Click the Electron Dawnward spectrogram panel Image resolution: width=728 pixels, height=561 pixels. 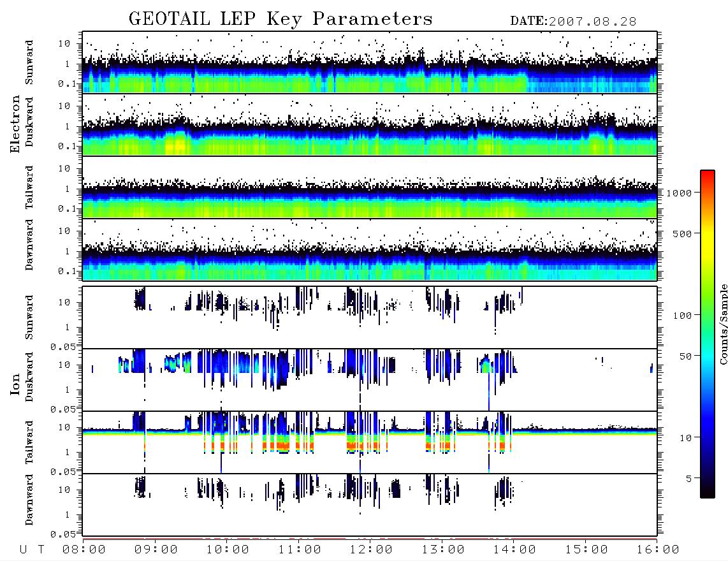pos(370,249)
